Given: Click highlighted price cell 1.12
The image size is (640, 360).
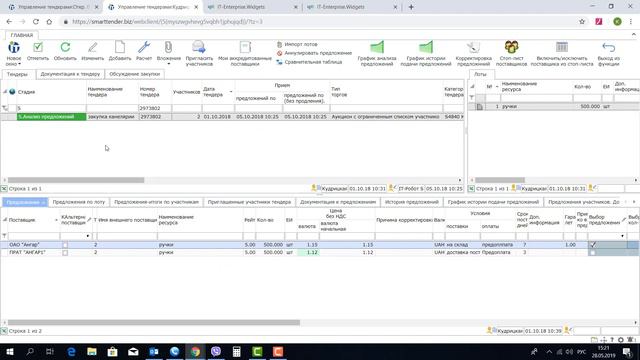Looking at the screenshot, I should (308, 253).
